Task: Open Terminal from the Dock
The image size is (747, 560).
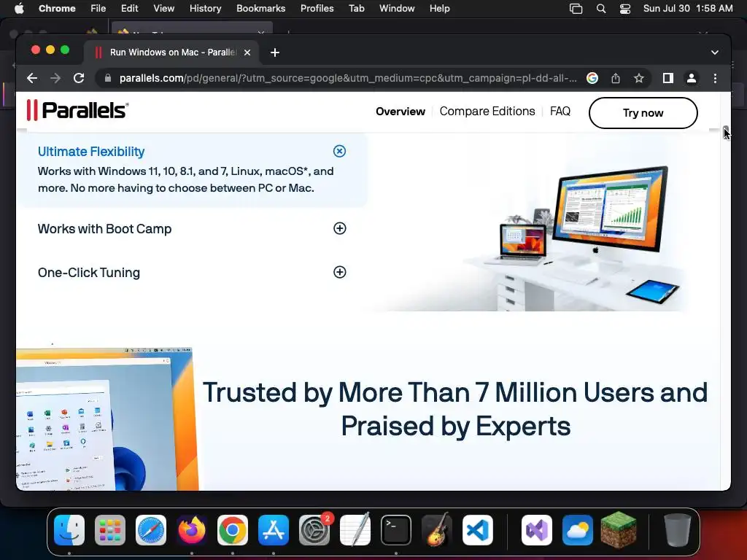Action: (x=396, y=530)
